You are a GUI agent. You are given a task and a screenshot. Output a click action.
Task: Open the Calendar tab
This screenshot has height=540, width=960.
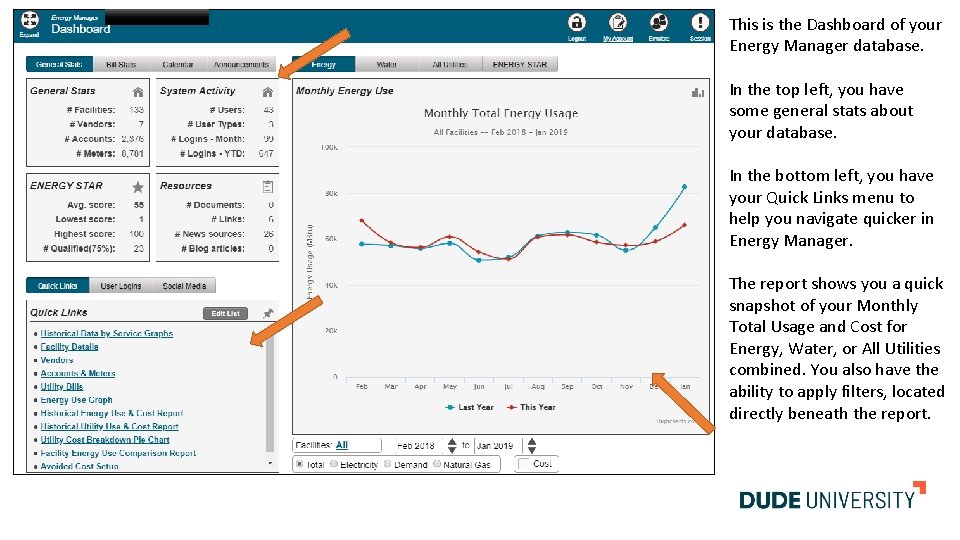(x=178, y=64)
